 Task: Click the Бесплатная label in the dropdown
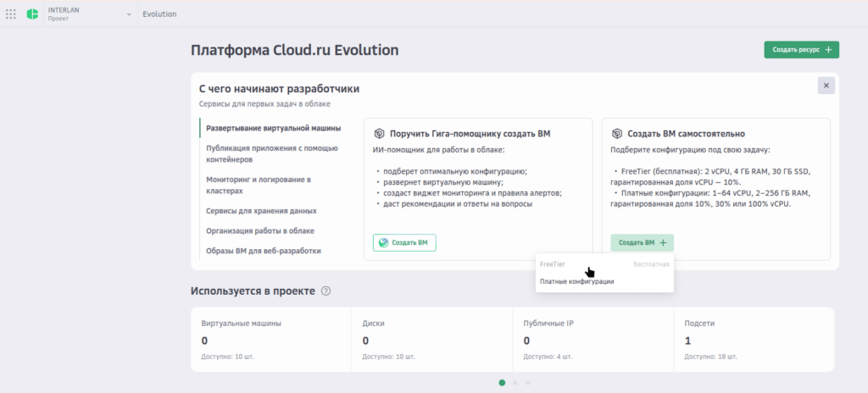click(652, 264)
